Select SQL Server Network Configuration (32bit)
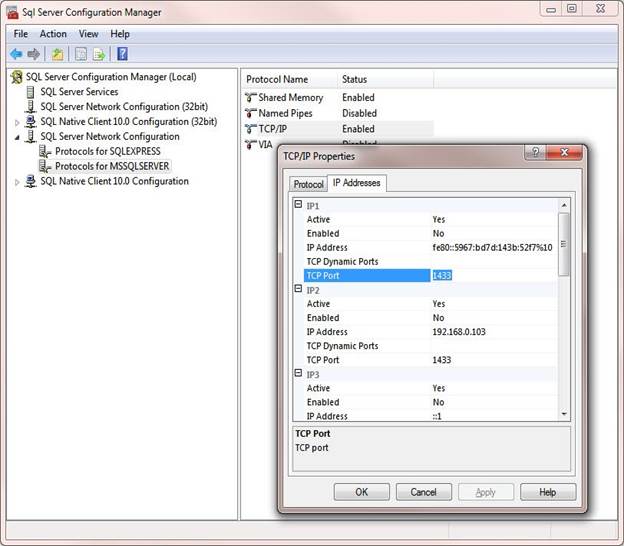The image size is (624, 546). [124, 107]
